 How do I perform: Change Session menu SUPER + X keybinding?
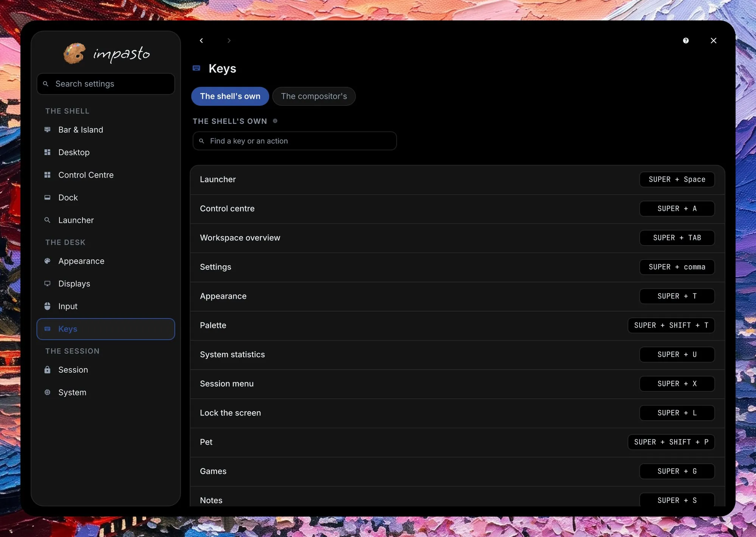click(x=677, y=384)
